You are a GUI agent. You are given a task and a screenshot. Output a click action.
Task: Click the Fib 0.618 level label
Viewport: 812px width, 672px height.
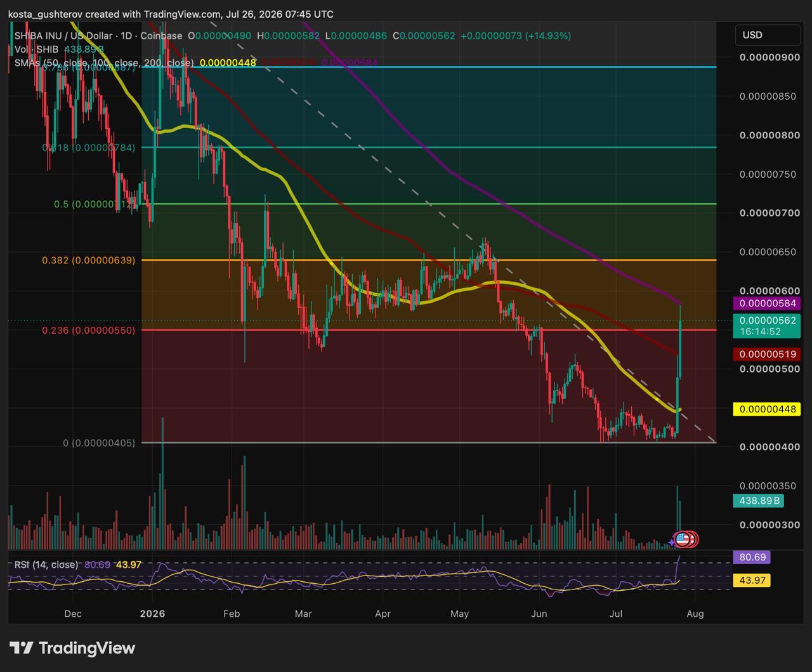[x=89, y=148]
